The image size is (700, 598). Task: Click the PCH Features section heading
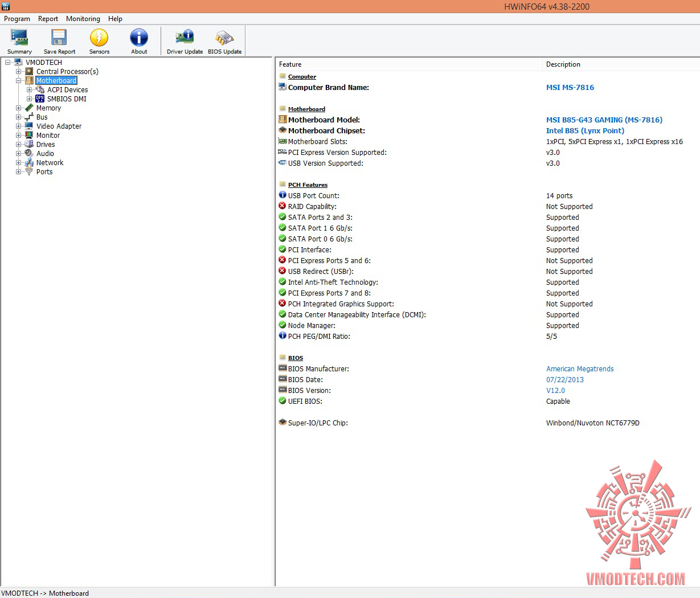tap(308, 185)
